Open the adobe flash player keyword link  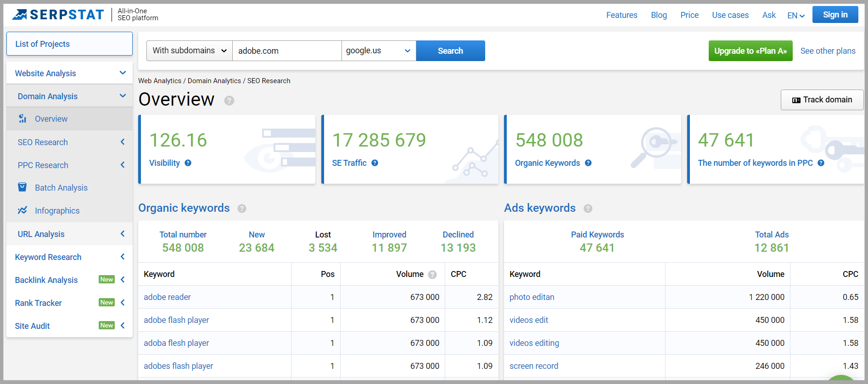click(176, 320)
